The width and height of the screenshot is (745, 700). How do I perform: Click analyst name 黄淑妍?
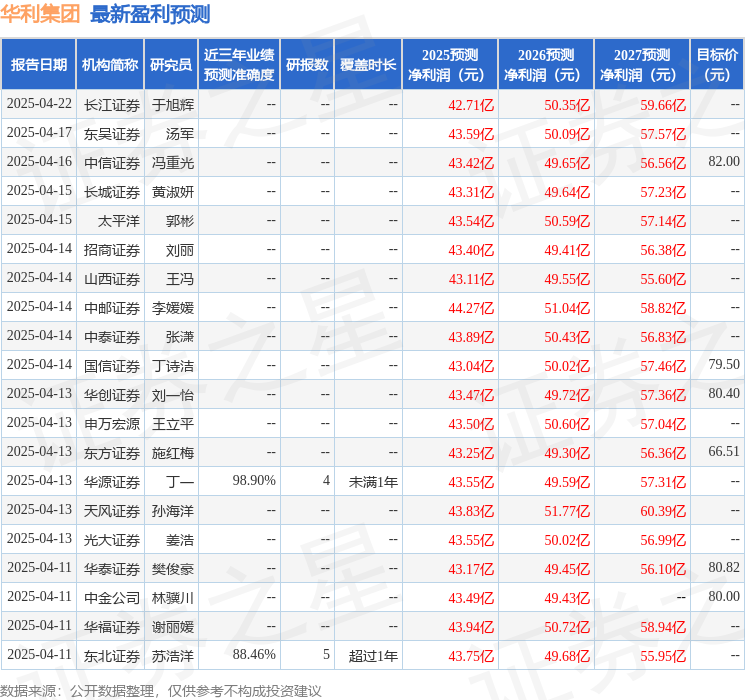[173, 192]
